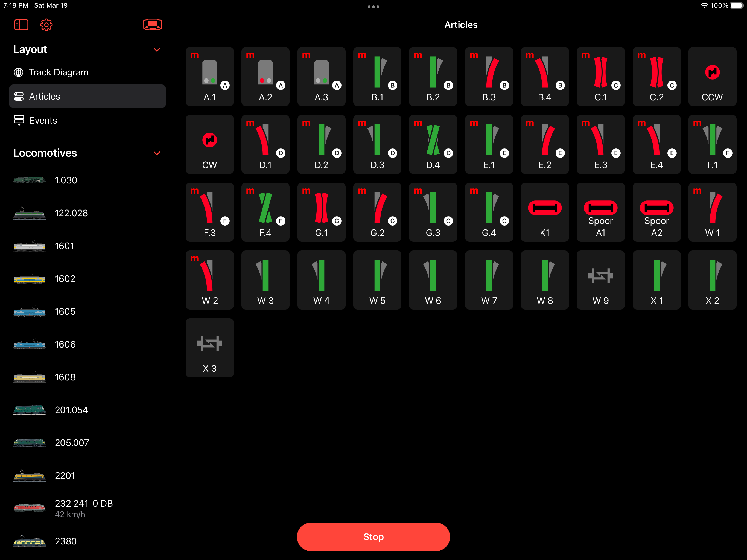
Task: Switch turnout D.2
Action: pyautogui.click(x=321, y=145)
